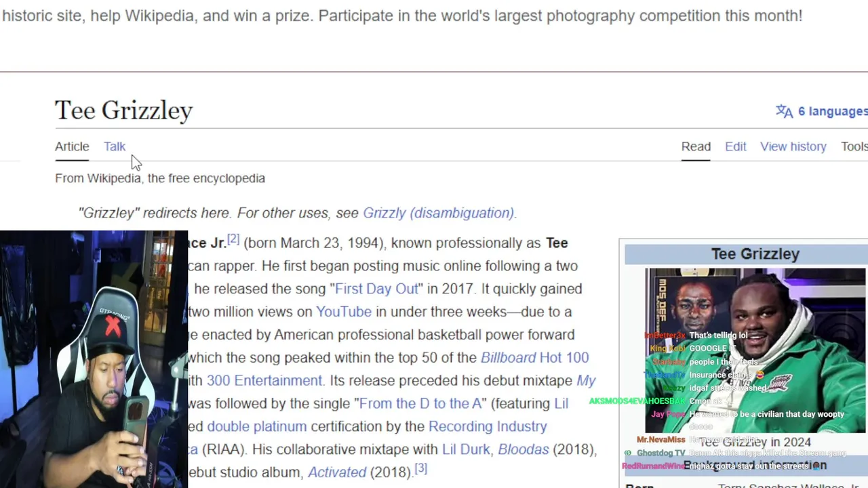Select the Read tab
Screen dimensions: 868x488
(696, 146)
